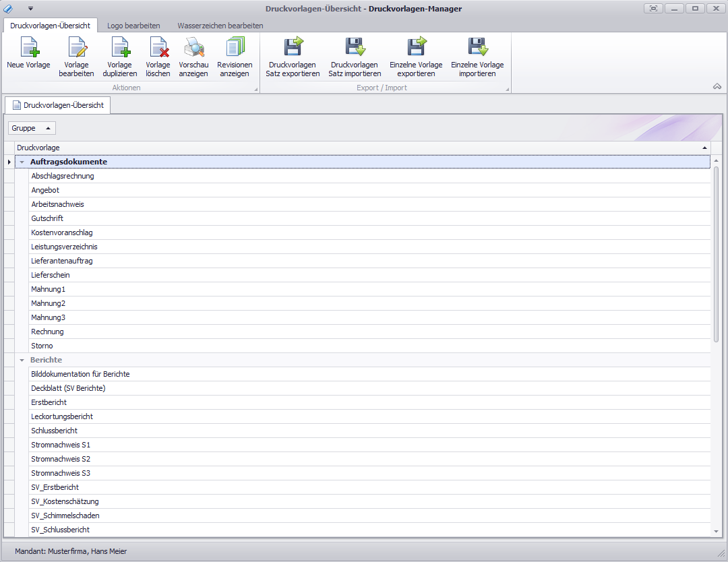Collapse the Auftragsdokumente group
This screenshot has width=728, height=562.
tap(22, 162)
